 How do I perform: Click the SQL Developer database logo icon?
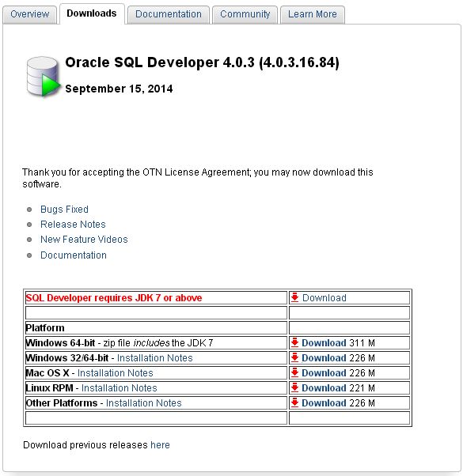click(44, 77)
